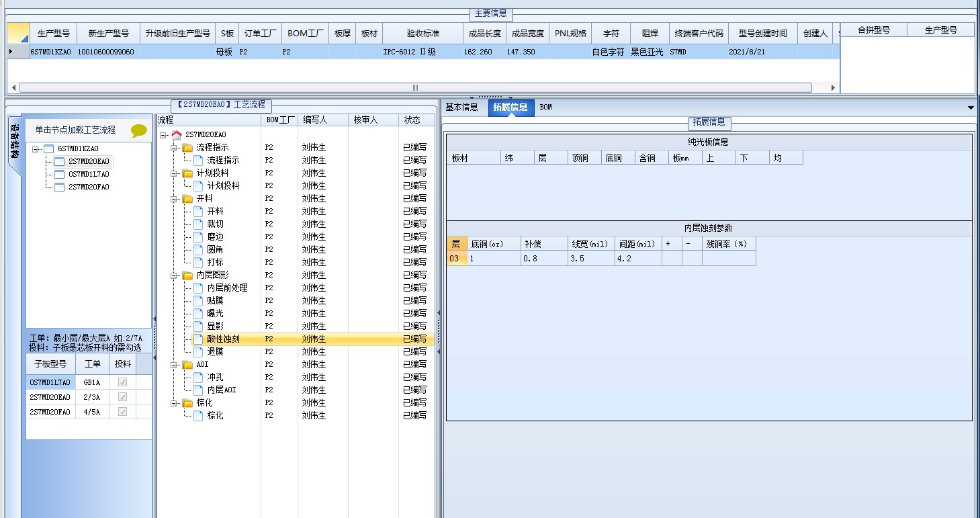Click the board icon beside 6S7MD1KZA0
980x518 pixels.
point(48,148)
